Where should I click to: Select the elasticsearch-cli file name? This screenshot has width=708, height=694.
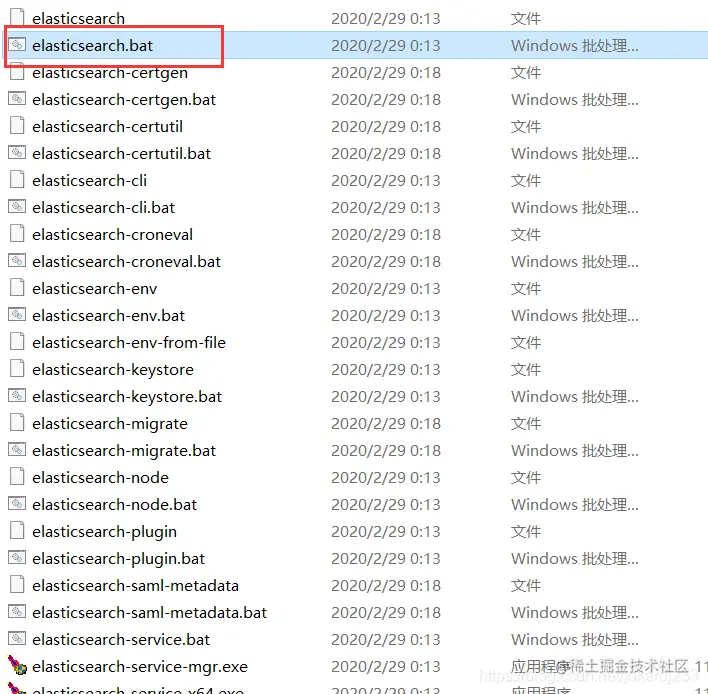[89, 181]
